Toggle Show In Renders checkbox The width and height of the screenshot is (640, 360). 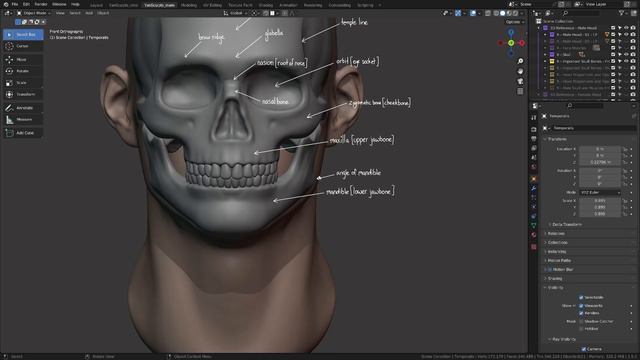tap(581, 313)
